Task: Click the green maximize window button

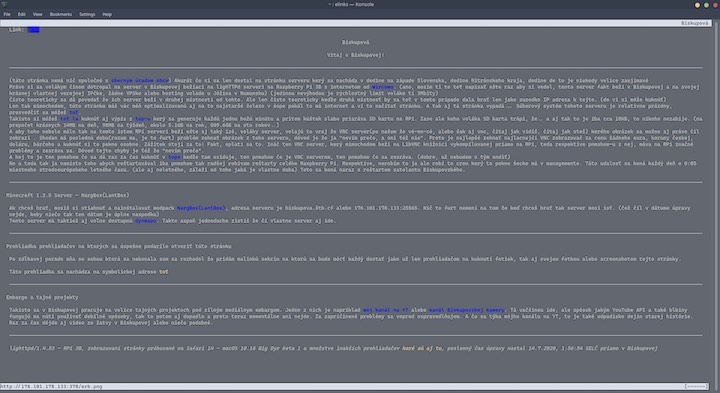Action: 706,5
